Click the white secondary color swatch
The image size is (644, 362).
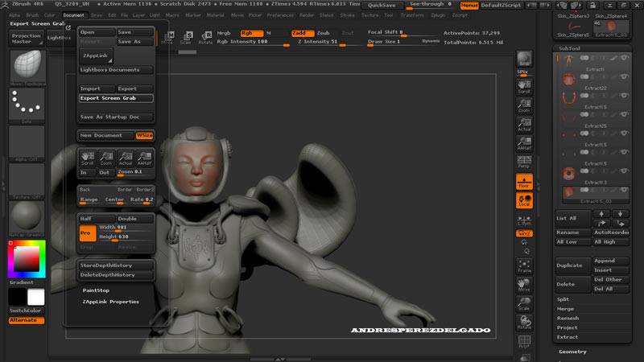(x=35, y=297)
